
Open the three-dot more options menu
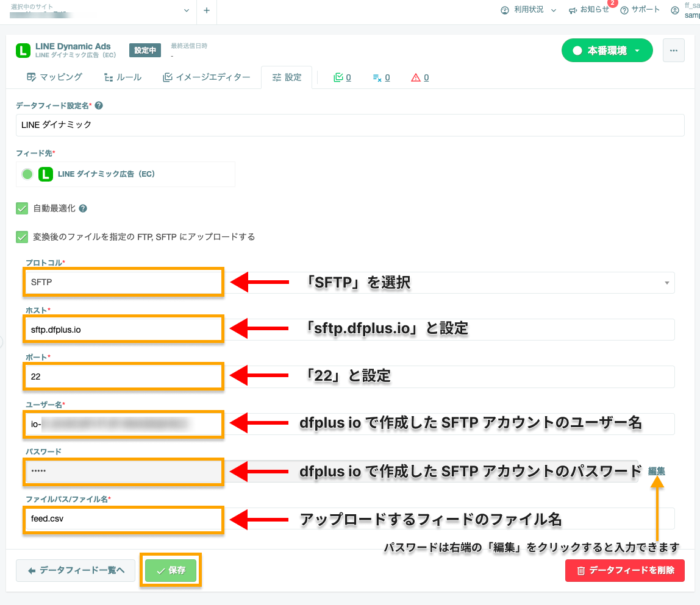click(x=674, y=51)
